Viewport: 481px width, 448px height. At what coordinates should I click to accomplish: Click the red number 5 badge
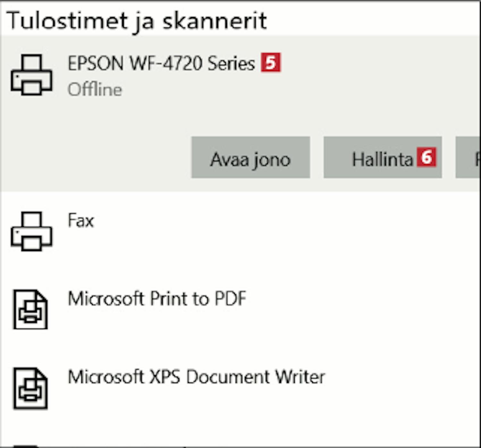271,63
